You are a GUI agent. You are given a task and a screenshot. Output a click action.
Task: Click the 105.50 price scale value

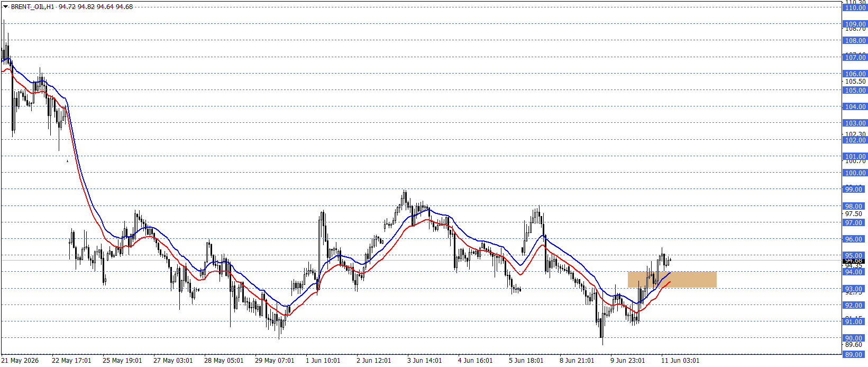click(855, 82)
